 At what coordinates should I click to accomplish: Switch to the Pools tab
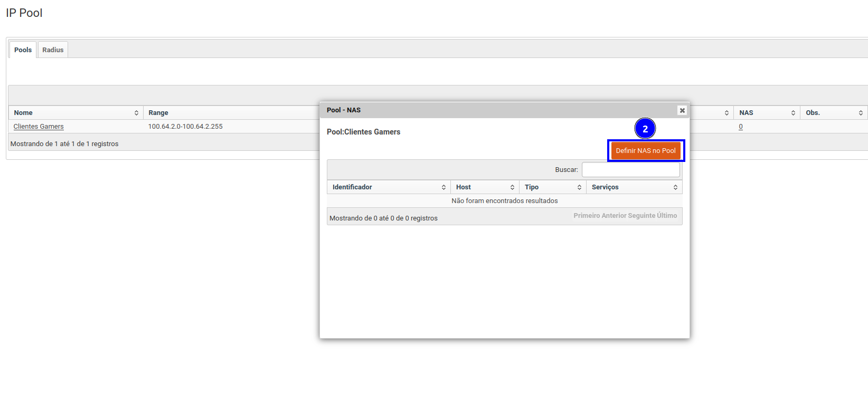23,50
